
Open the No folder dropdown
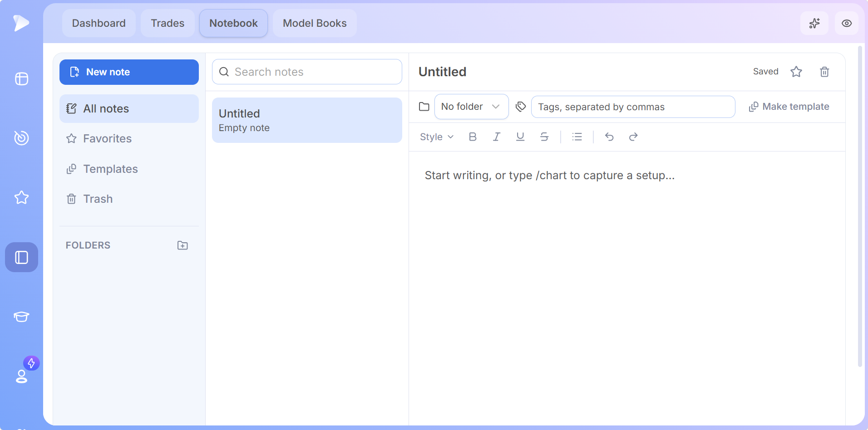tap(471, 107)
